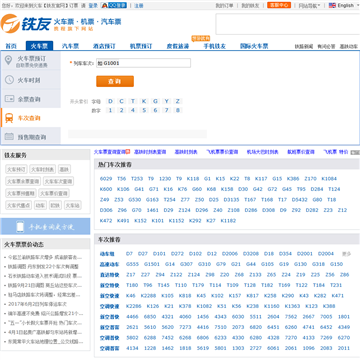Click 火车站 service tag
This screenshot has height=360, width=360.
click(73, 205)
